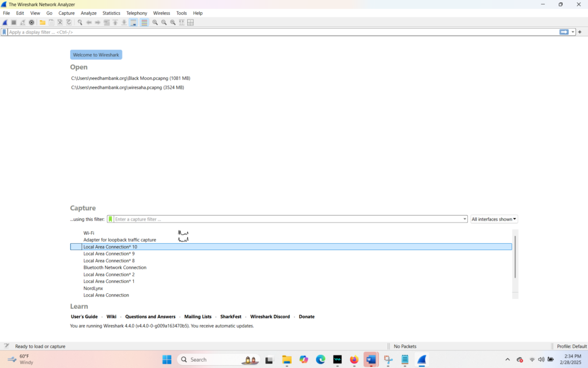
Task: Click the green capture filter bookmark icon
Action: click(x=110, y=219)
